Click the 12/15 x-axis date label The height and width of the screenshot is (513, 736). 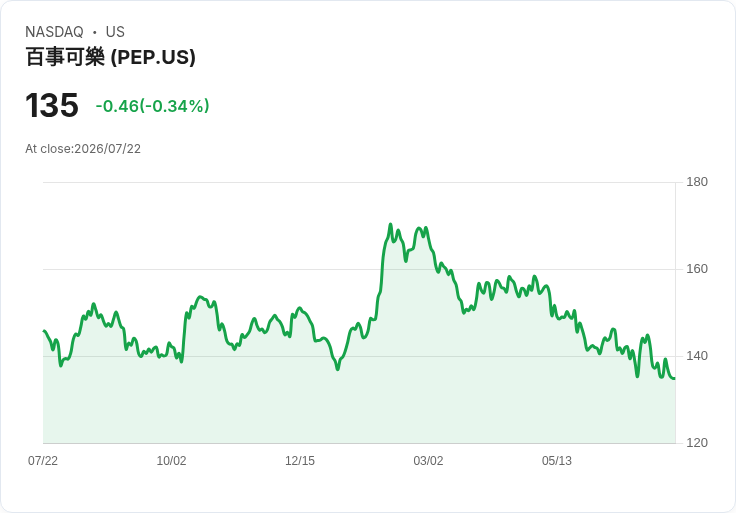click(300, 460)
